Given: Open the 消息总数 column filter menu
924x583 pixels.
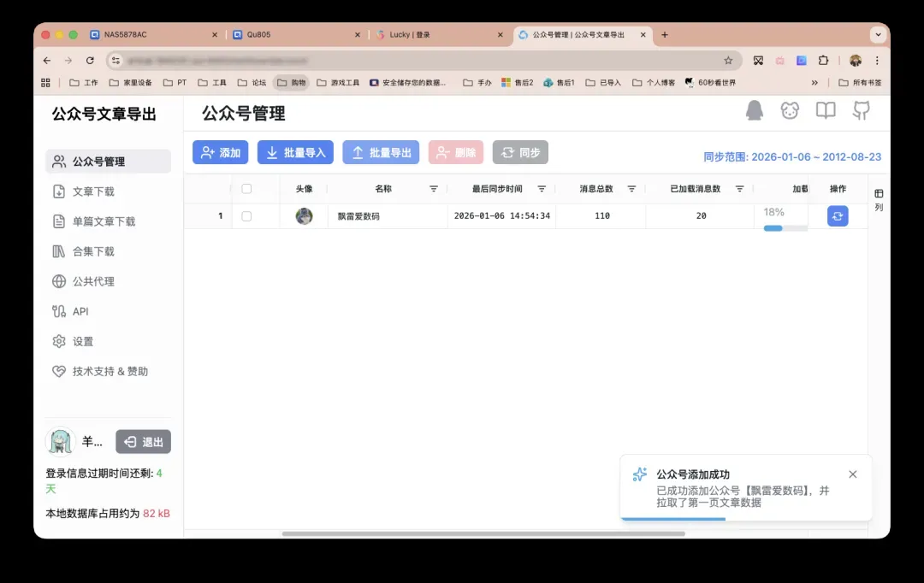Looking at the screenshot, I should 631,189.
